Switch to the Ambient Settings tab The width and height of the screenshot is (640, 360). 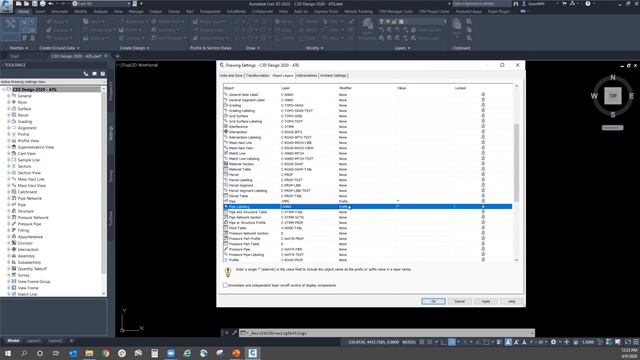[x=333, y=76]
